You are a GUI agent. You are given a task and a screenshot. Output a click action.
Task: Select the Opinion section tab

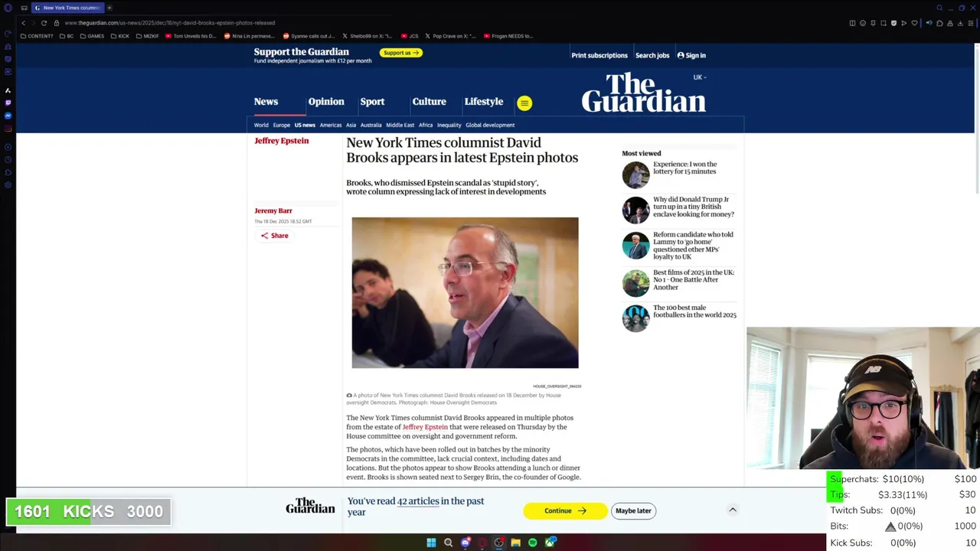(326, 102)
